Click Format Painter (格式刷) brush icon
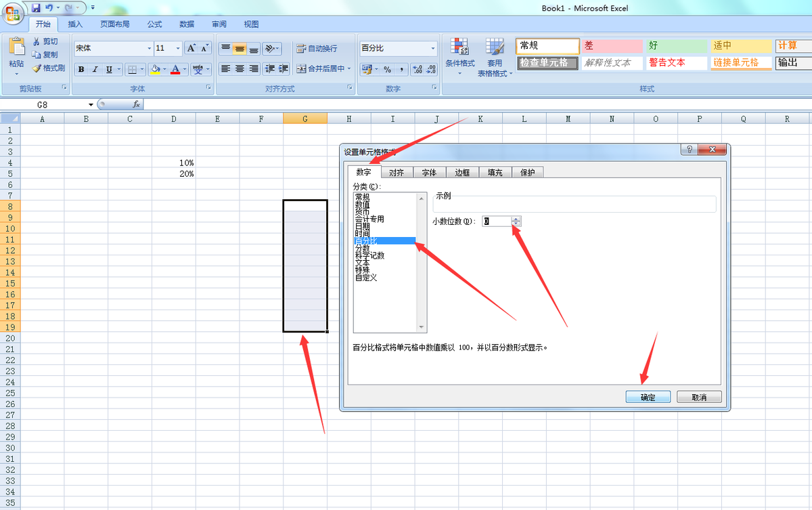The width and height of the screenshot is (812, 510). 37,68
